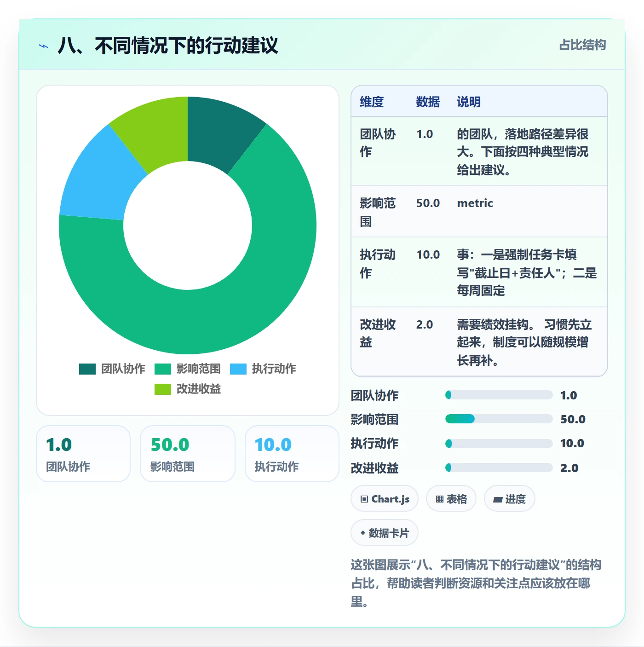
Task: Click the 占比结构 label in the header
Action: pyautogui.click(x=582, y=45)
